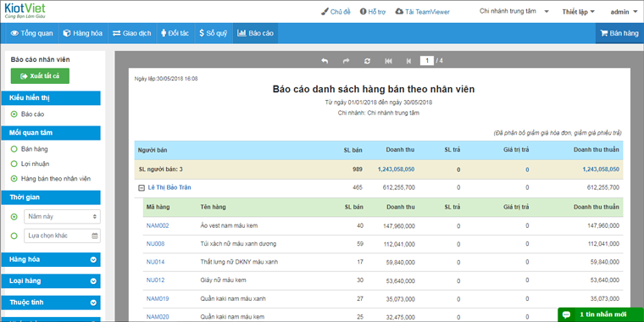Screen dimensions: 644x322
Task: Click Người bán column header
Action: tap(153, 150)
